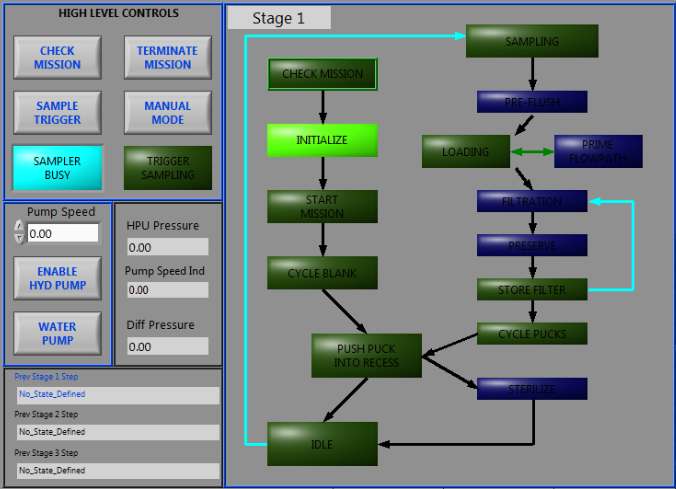This screenshot has height=489, width=676.
Task: Click the START MISSION state block
Action: (322, 207)
